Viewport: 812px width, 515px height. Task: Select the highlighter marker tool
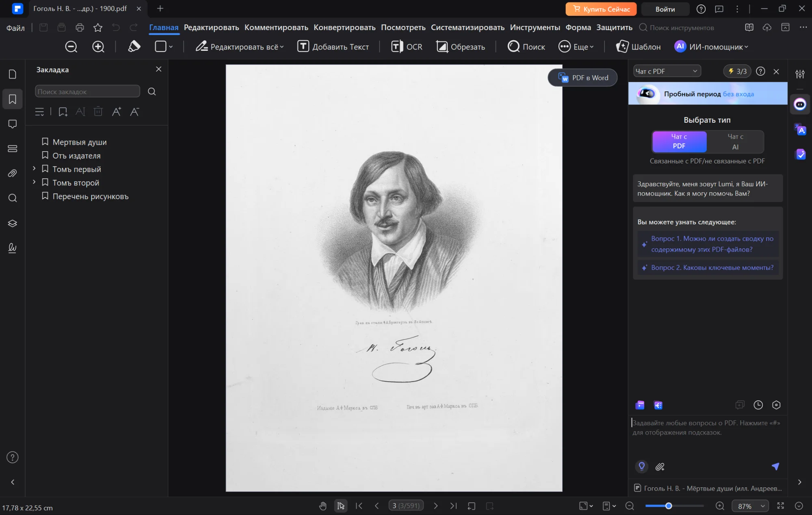(134, 46)
